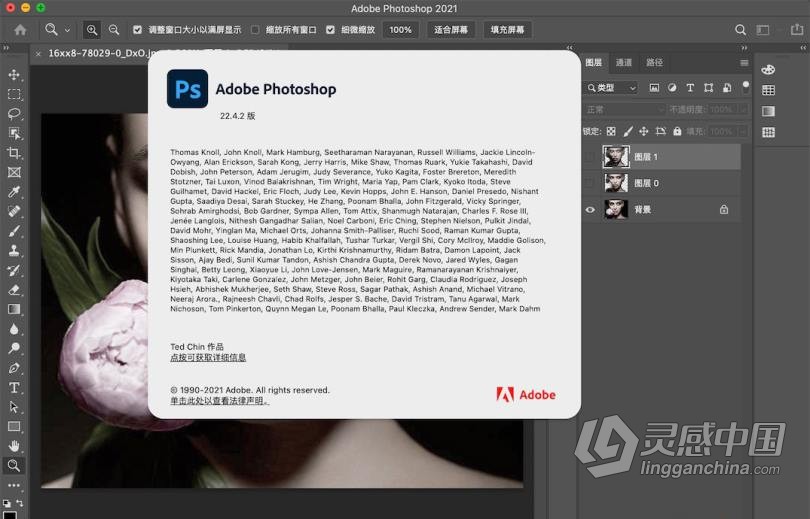Swap foreground and background colors
Screen dimensions: 810x519
coord(20,502)
